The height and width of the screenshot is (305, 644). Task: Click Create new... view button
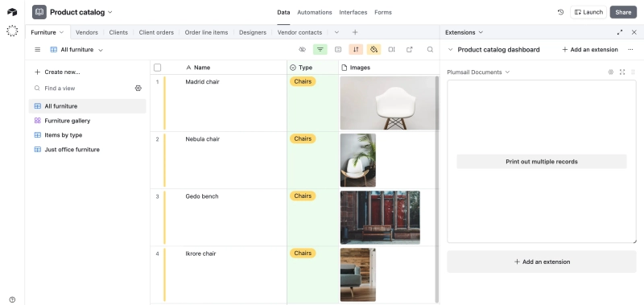[57, 72]
